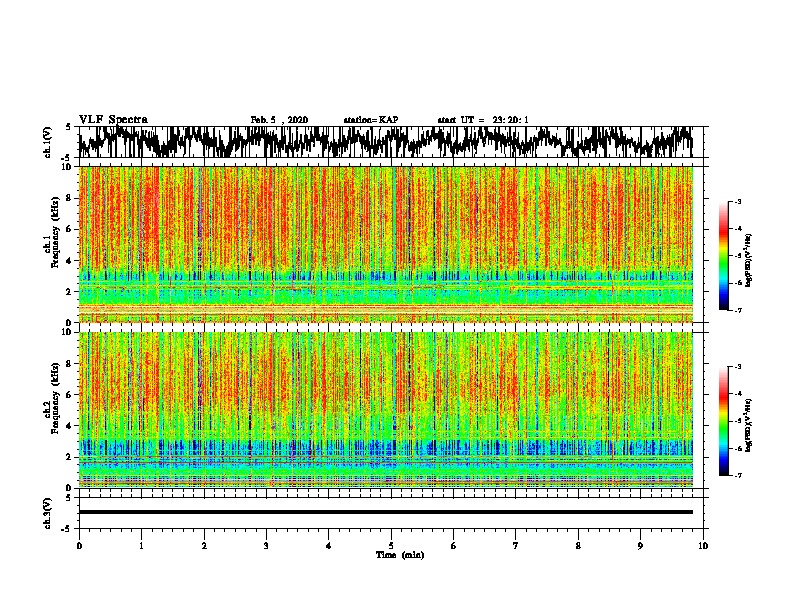Click the log(PSD) label of ch.2 colorbar
The width and height of the screenshot is (792, 612).
(x=748, y=425)
